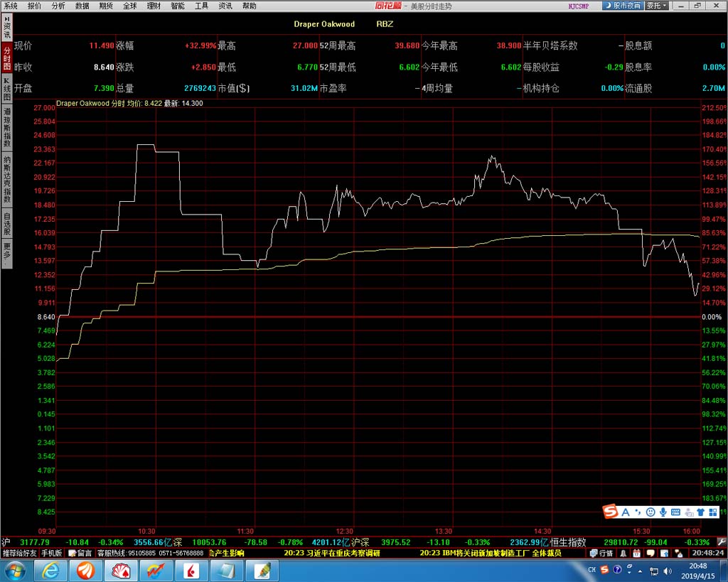Image resolution: width=728 pixels, height=582 pixels.
Task: Open the Sogou skin shirt icon
Action: (700, 512)
